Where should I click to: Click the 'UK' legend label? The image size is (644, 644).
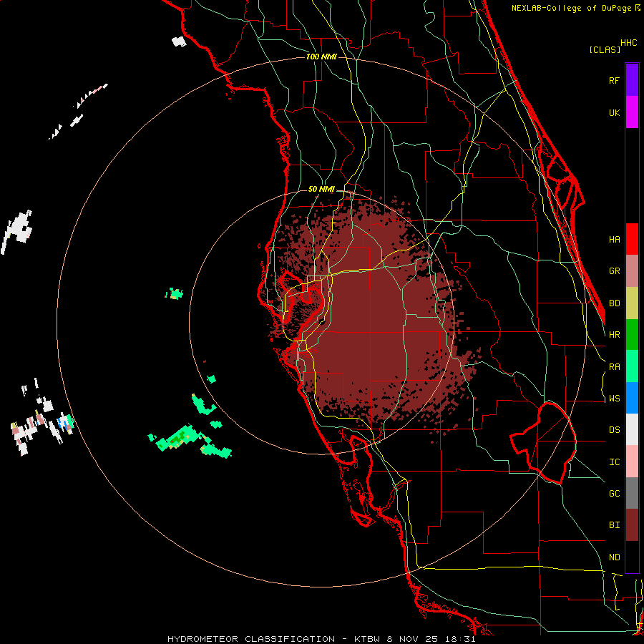pyautogui.click(x=614, y=112)
